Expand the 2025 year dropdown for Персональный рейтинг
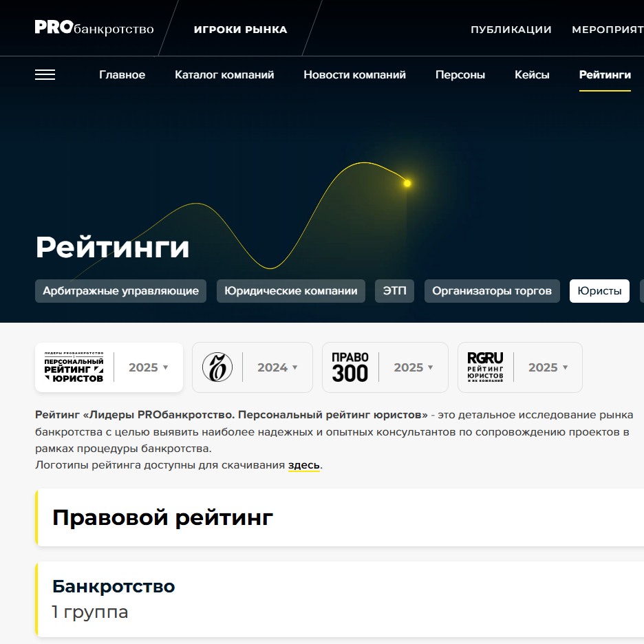 click(x=148, y=367)
